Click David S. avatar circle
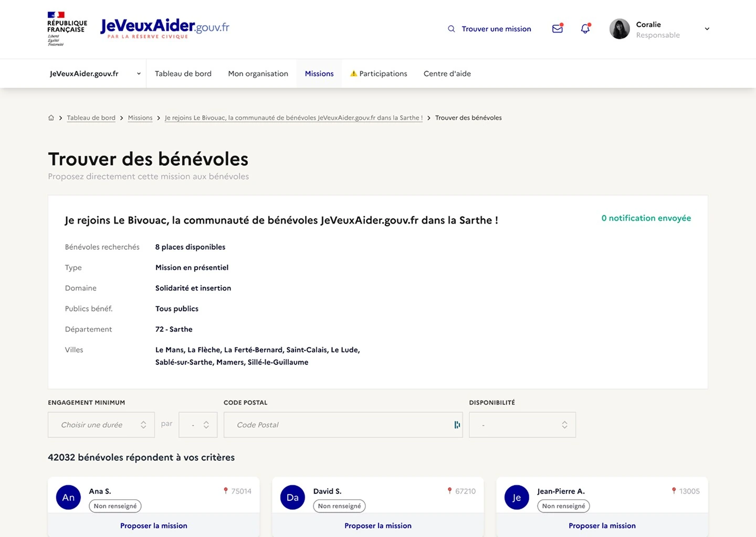 (293, 498)
